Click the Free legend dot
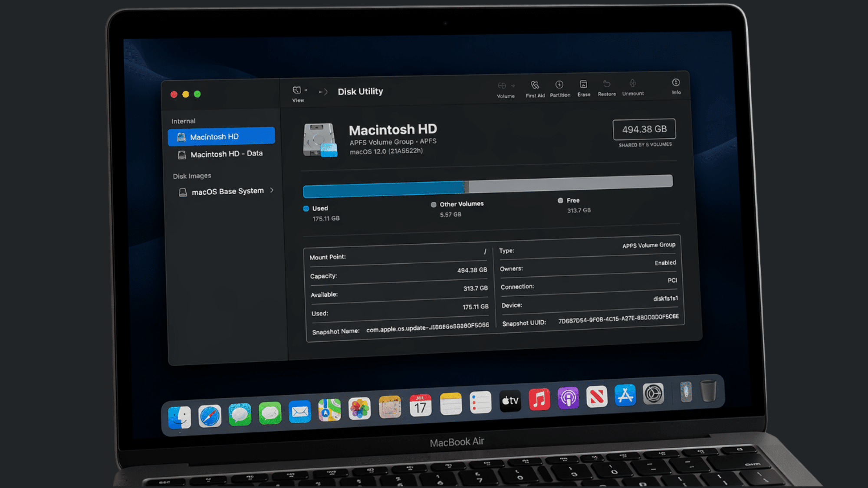Image resolution: width=868 pixels, height=488 pixels. click(x=560, y=200)
